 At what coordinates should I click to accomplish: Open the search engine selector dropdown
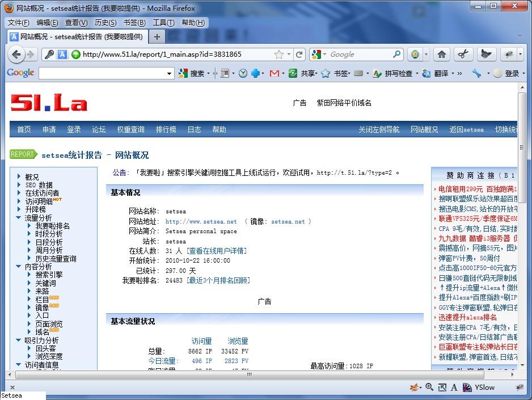[x=324, y=54]
